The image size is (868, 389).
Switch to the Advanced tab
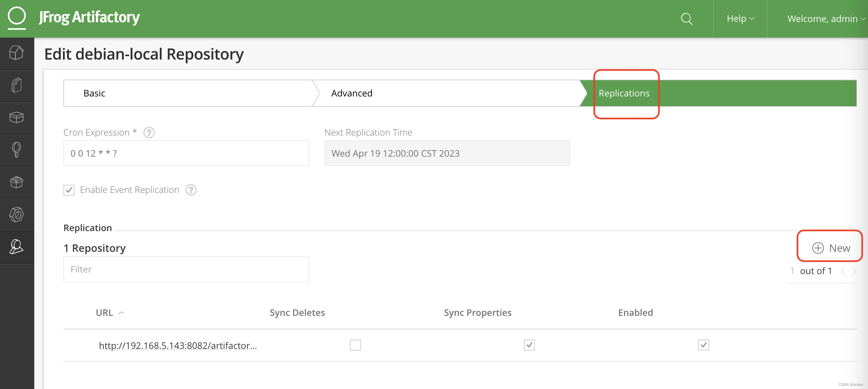pos(352,94)
